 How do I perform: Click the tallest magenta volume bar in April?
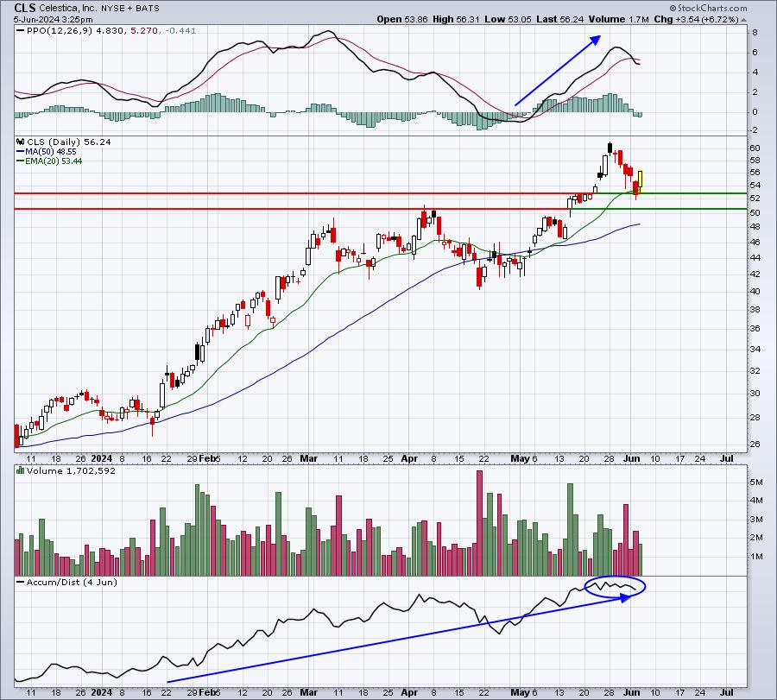coord(479,523)
